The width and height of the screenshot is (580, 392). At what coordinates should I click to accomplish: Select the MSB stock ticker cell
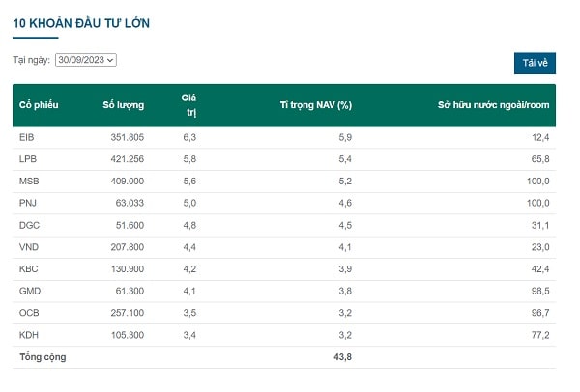click(29, 182)
